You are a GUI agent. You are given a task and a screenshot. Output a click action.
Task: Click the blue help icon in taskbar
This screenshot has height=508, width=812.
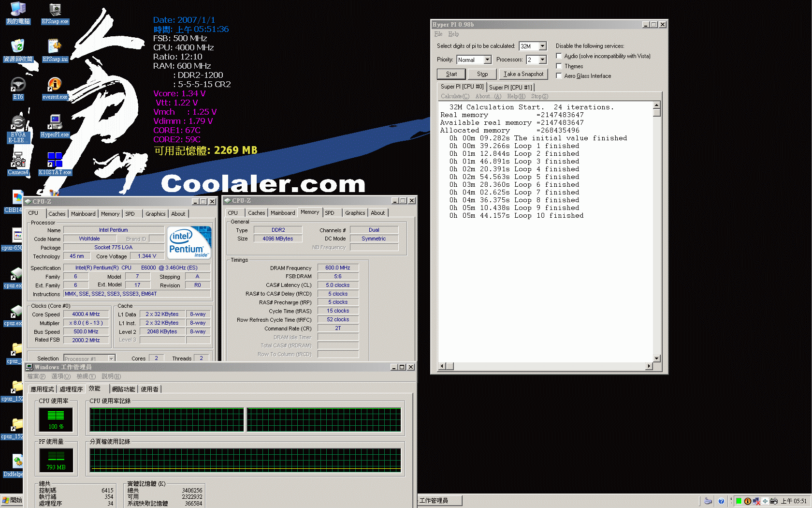pyautogui.click(x=721, y=501)
